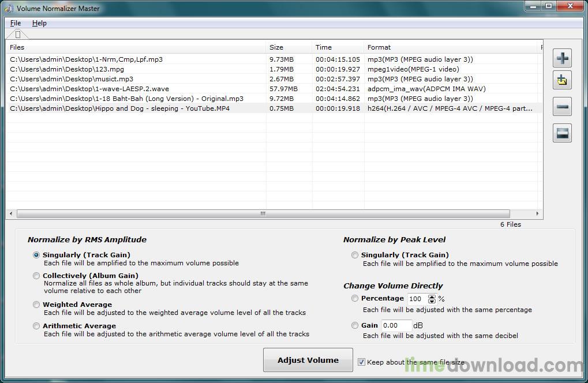Click the add folder icon button
588x383 pixels.
tap(562, 80)
